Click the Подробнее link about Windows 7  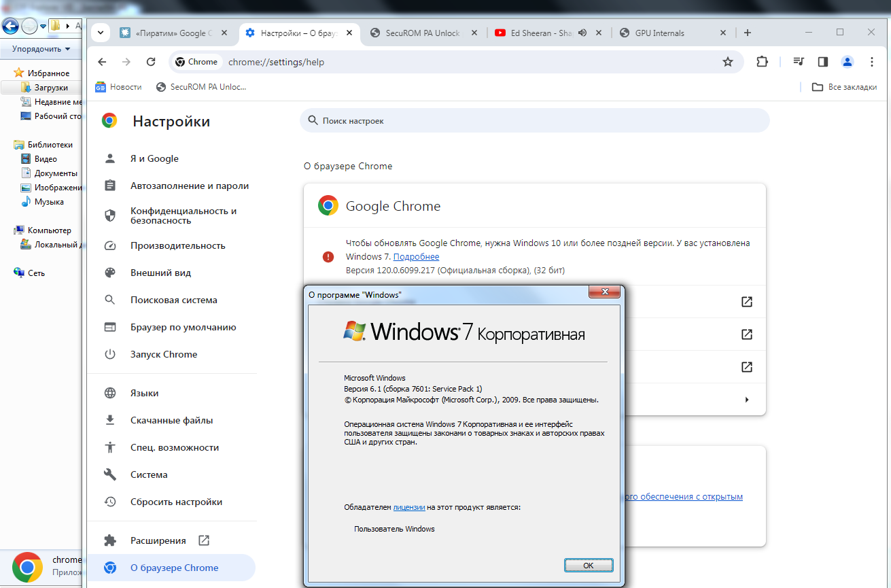(416, 257)
